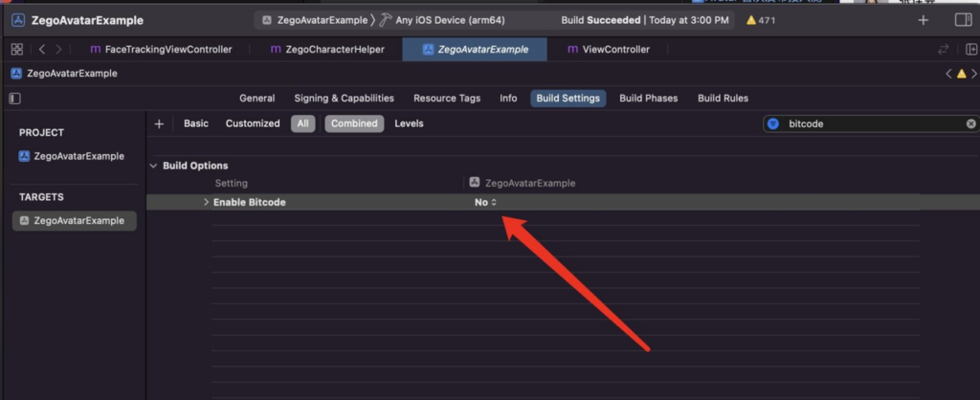Collapse the Build Options section
Screen dimensions: 980x400
tap(153, 167)
